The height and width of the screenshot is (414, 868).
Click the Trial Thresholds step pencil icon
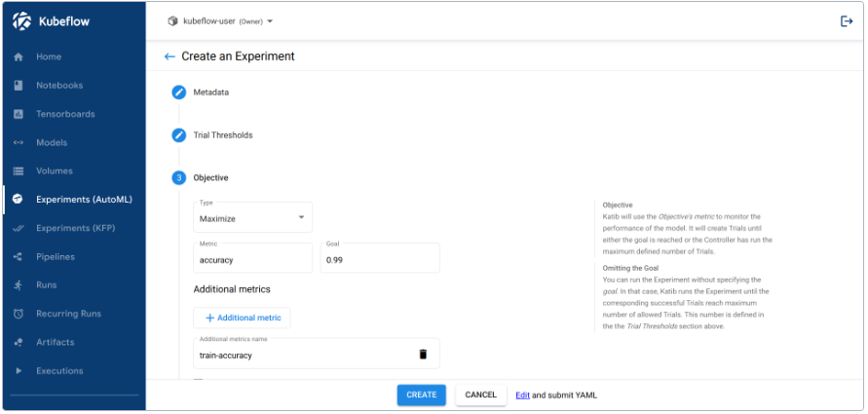click(179, 135)
